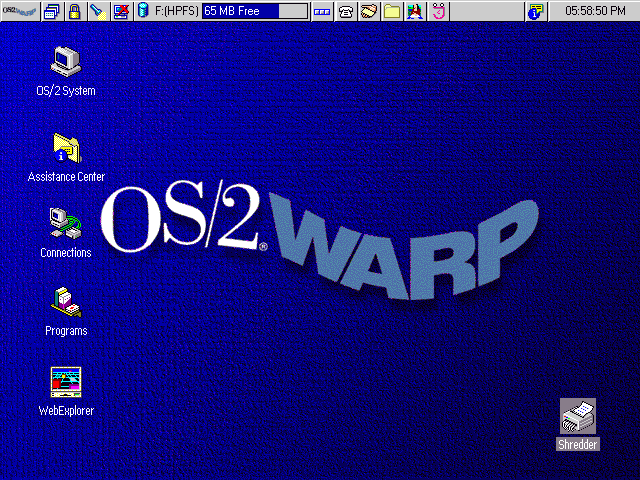Click the telephone icon in WarpCenter
640x480 pixels.
tap(345, 11)
